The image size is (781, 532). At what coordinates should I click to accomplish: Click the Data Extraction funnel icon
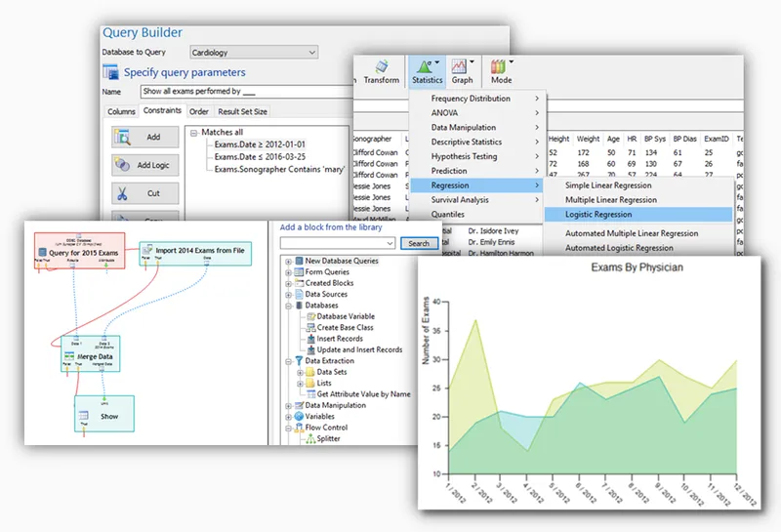tap(299, 360)
